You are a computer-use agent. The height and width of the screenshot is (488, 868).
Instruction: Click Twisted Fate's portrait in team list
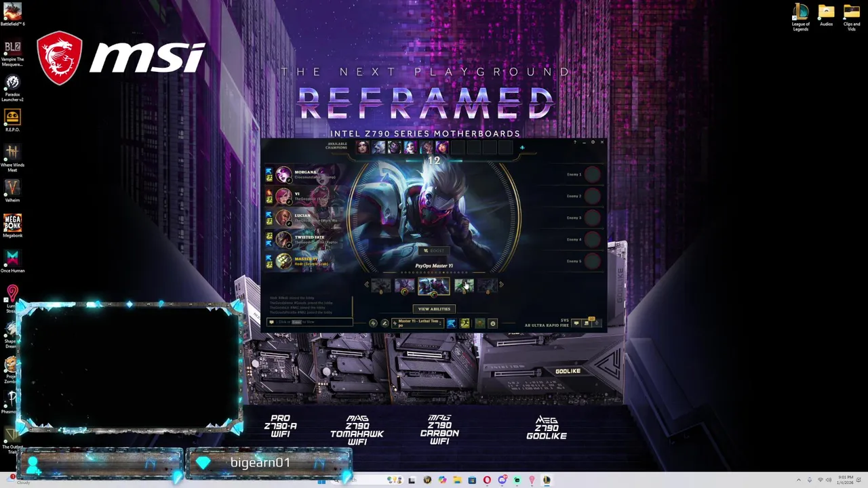283,239
